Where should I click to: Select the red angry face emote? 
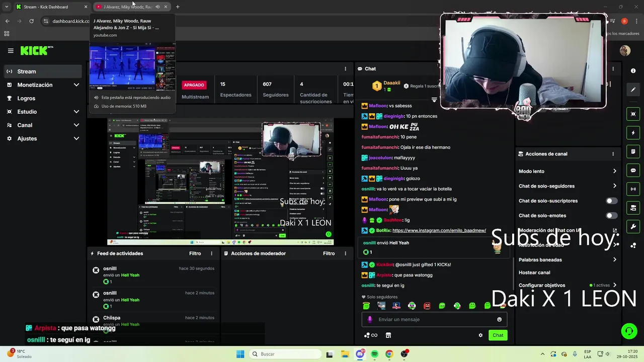pos(427,306)
